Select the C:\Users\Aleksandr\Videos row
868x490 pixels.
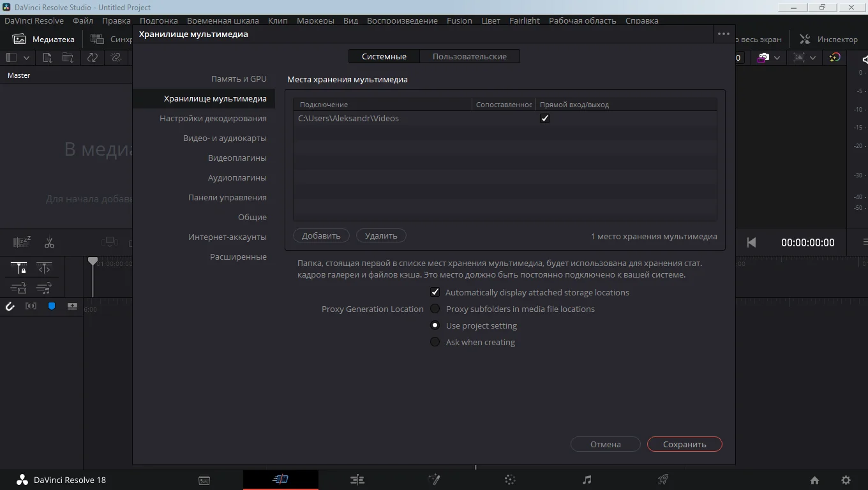[505, 118]
